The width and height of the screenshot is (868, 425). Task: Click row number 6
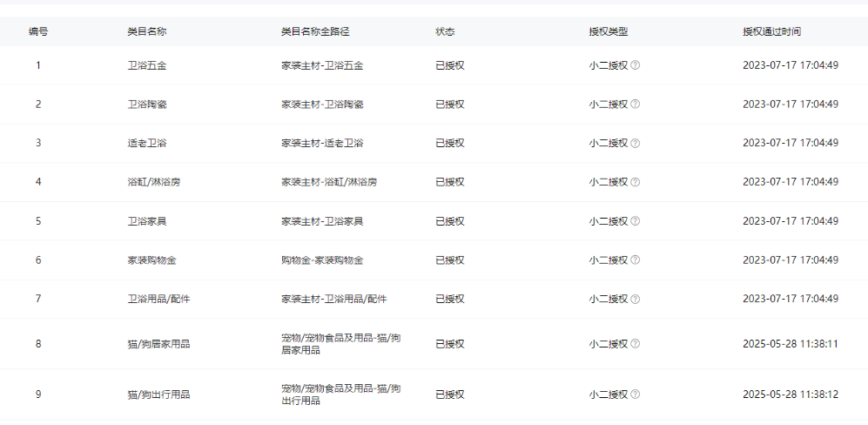[x=38, y=260]
